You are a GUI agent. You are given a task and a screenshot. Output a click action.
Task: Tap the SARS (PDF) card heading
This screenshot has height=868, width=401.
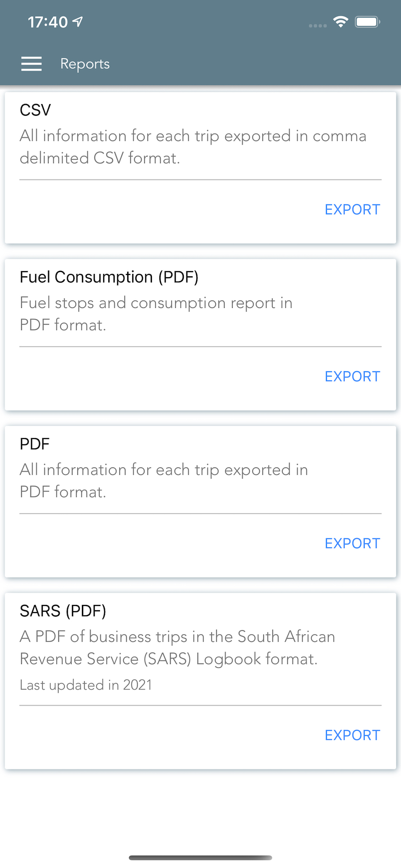tap(63, 611)
